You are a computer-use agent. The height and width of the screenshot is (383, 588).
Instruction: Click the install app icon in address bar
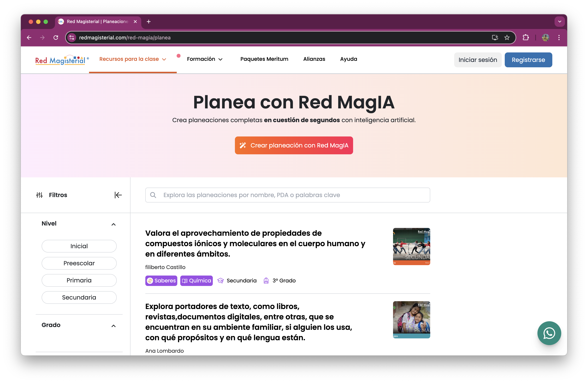click(495, 38)
